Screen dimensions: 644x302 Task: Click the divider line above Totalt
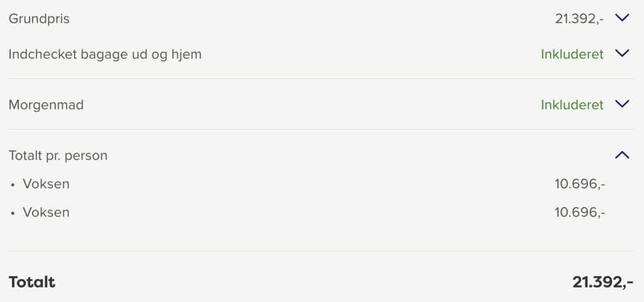(321, 251)
